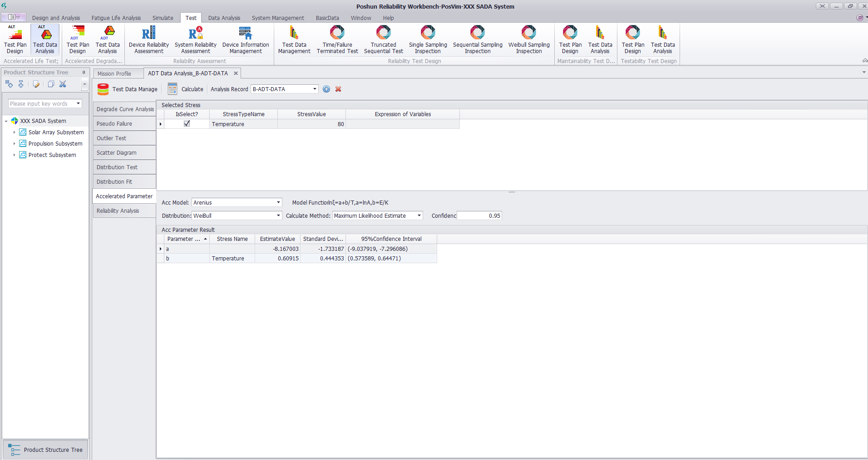Go to Pseudo Failure step
Viewport: 868px width, 460px height.
point(125,124)
